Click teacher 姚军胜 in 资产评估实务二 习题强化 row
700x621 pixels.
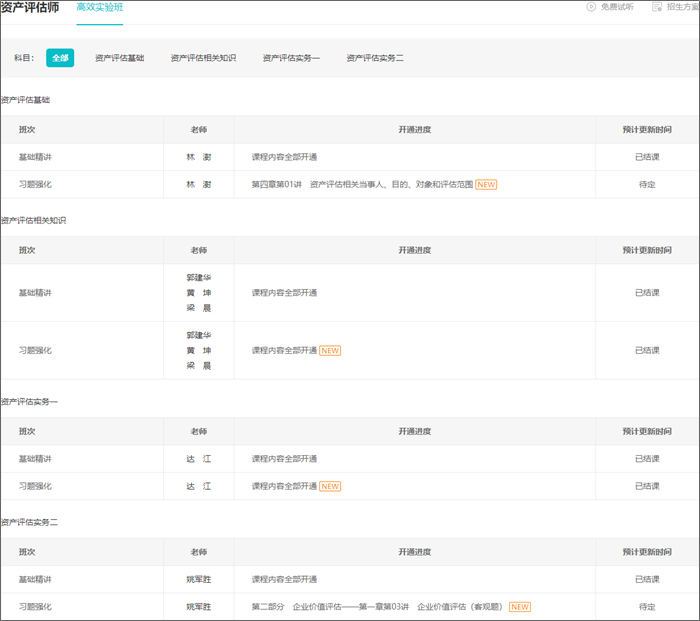tap(199, 607)
